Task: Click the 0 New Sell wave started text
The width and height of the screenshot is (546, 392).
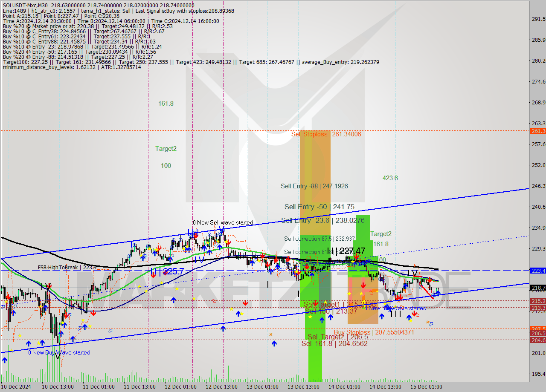Action: [x=224, y=222]
